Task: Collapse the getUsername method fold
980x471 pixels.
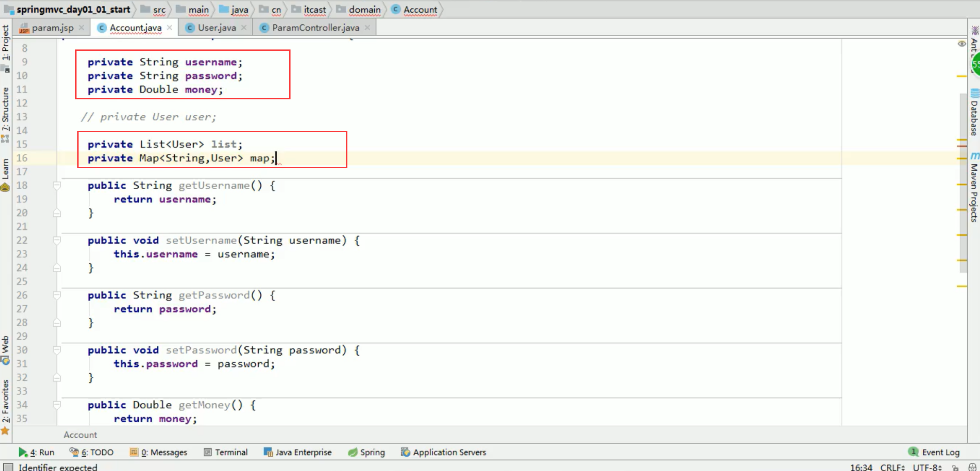Action: click(57, 186)
